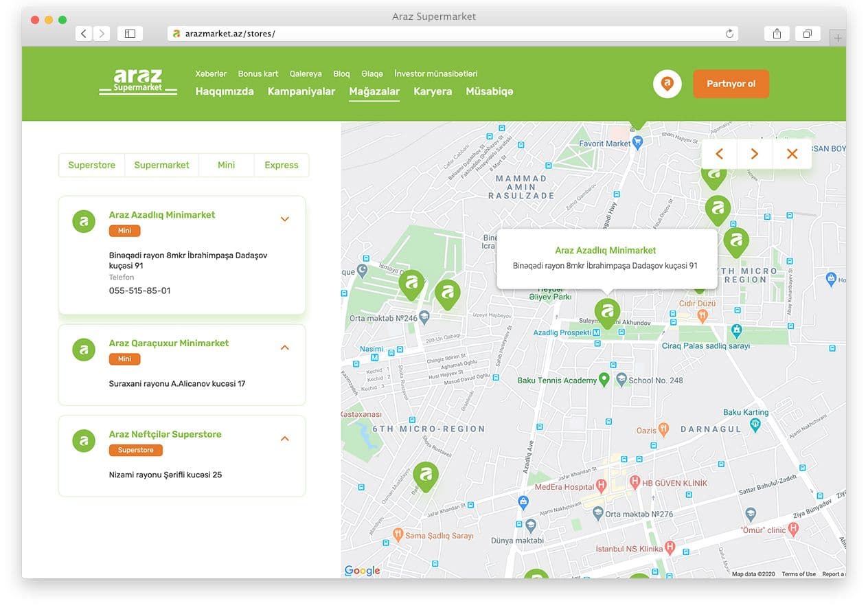Click the MedEra Hospital marker
This screenshot has width=868, height=612.
pyautogui.click(x=602, y=486)
